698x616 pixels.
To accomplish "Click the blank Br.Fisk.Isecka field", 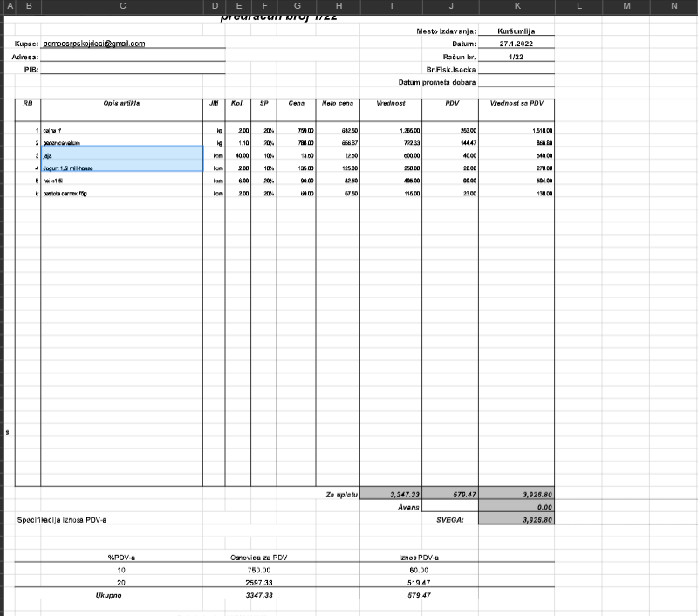I will (x=517, y=69).
